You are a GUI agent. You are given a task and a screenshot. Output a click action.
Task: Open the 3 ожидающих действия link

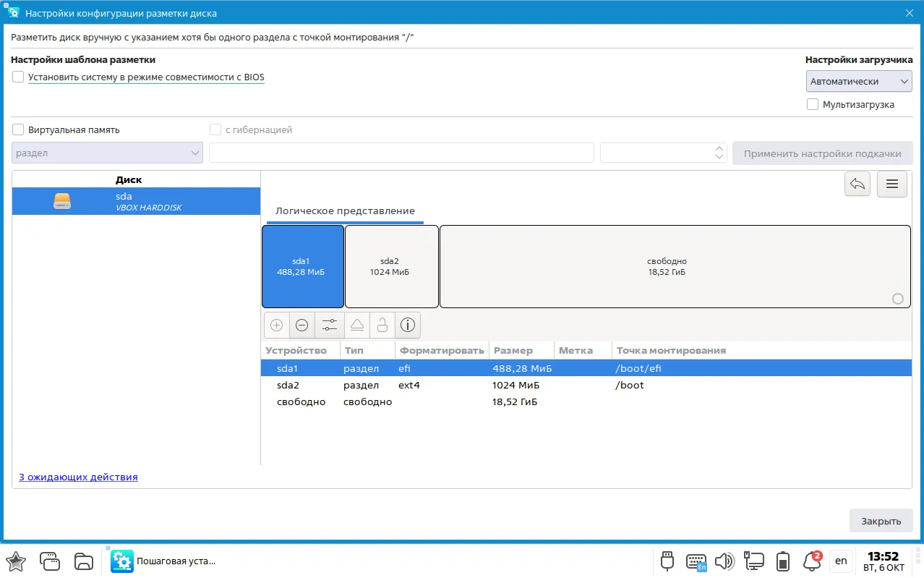coord(78,477)
